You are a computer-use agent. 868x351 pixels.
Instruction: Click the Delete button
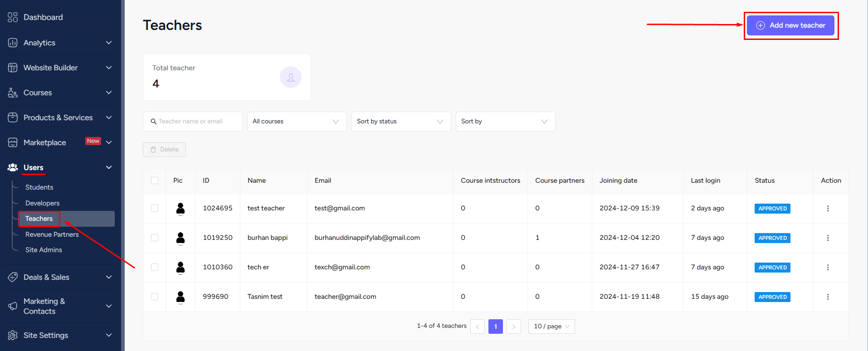(x=164, y=150)
